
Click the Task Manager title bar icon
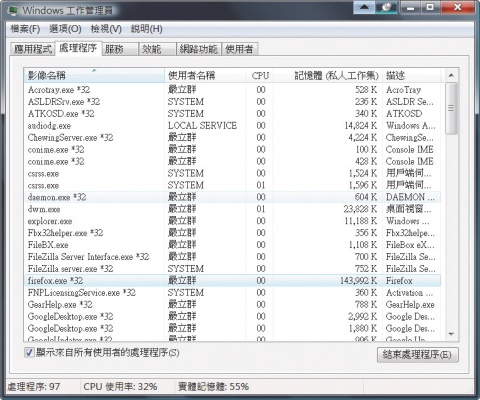(13, 10)
